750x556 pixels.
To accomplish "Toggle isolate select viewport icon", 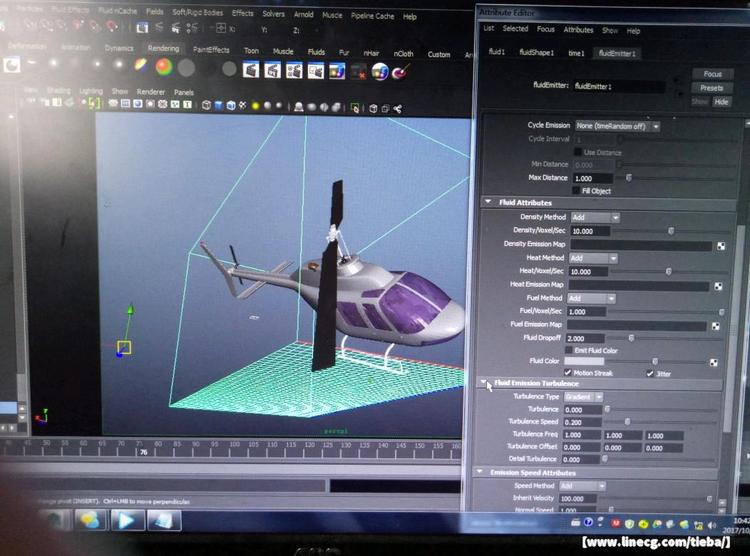I will click(x=355, y=108).
